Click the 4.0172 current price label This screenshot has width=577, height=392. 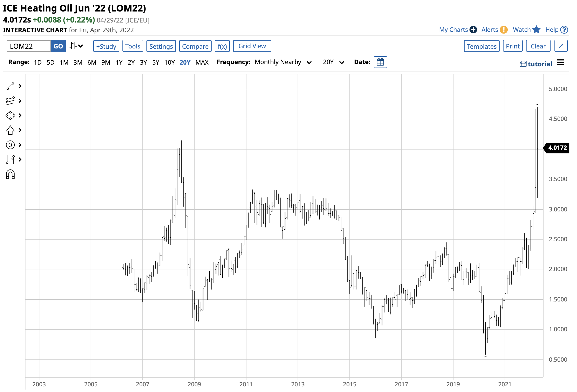coord(556,148)
